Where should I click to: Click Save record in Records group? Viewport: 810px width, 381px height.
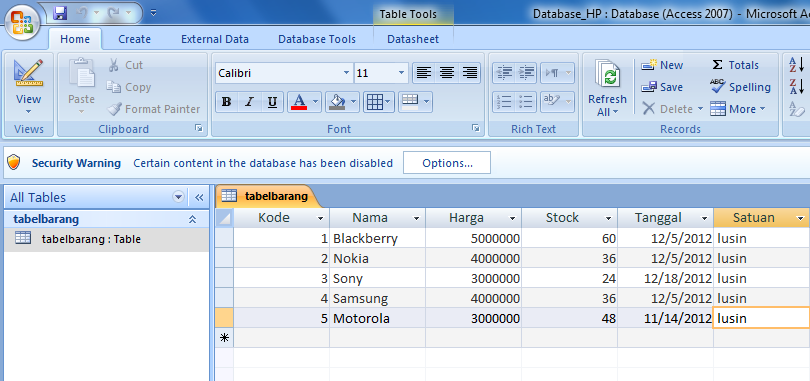click(x=662, y=87)
